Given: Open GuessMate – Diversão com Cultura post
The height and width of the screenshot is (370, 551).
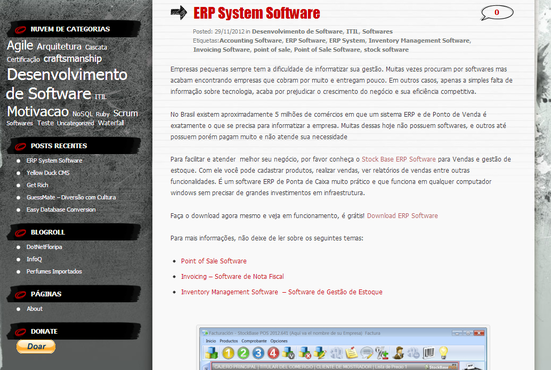Looking at the screenshot, I should (x=71, y=197).
